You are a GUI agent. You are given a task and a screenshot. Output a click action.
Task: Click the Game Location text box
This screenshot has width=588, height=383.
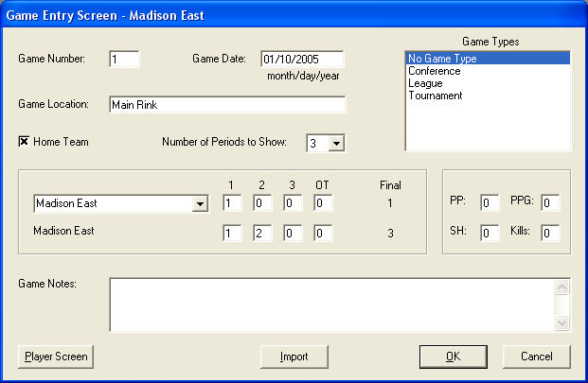(226, 104)
